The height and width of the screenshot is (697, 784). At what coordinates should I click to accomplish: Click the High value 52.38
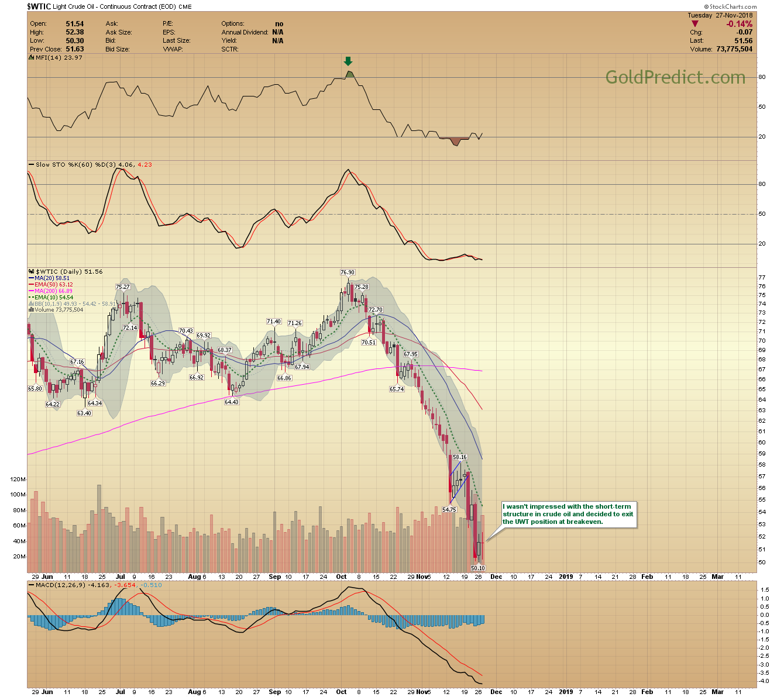pyautogui.click(x=75, y=32)
